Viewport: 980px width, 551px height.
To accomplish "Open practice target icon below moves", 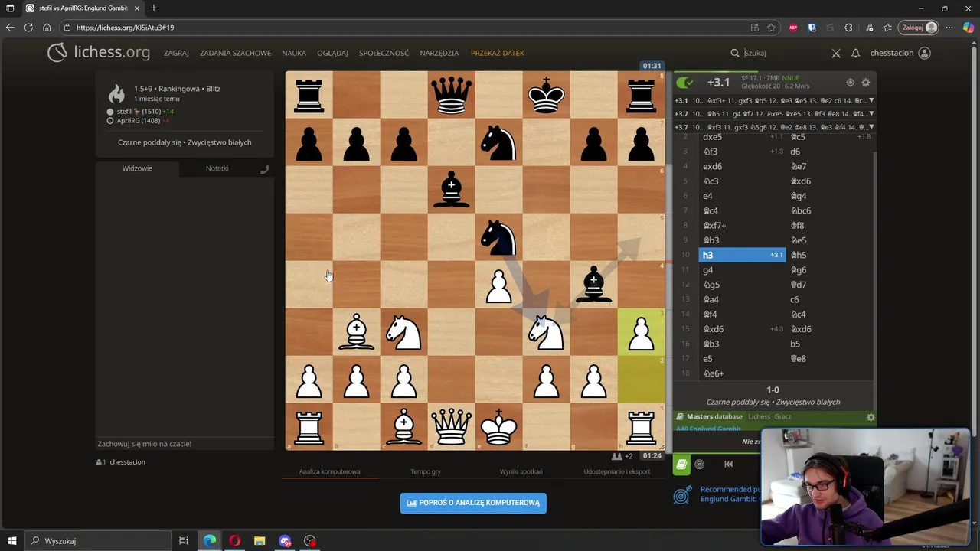I will [699, 464].
